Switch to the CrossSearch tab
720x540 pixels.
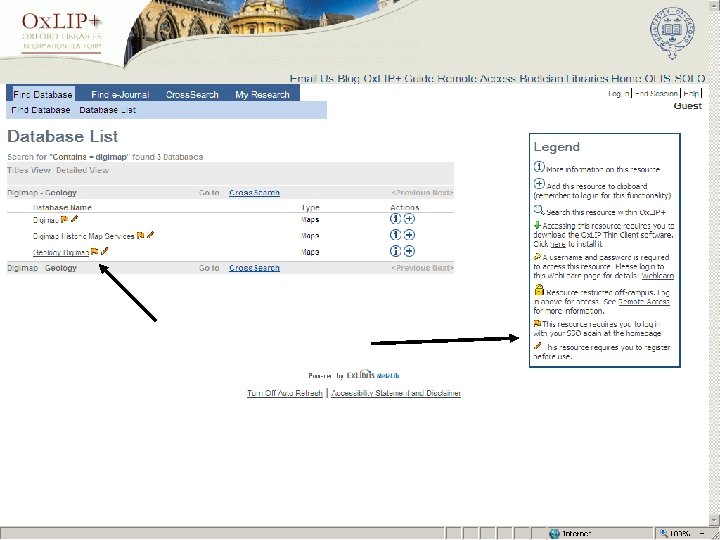pos(192,95)
